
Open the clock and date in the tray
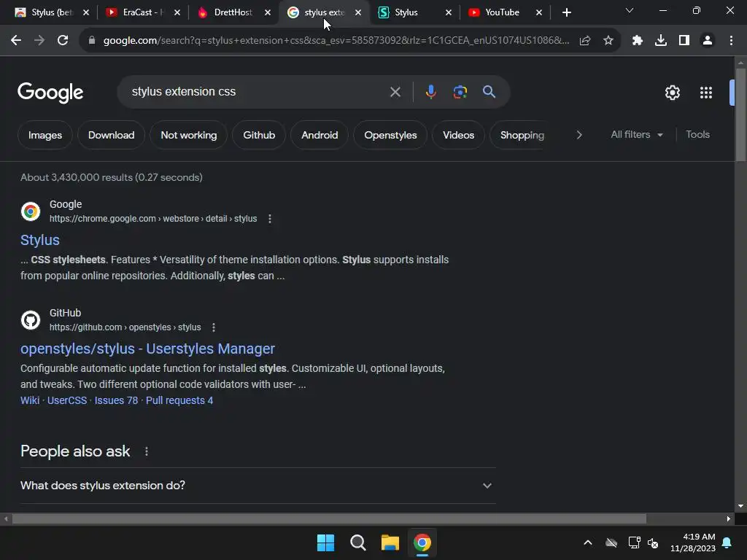(x=693, y=542)
